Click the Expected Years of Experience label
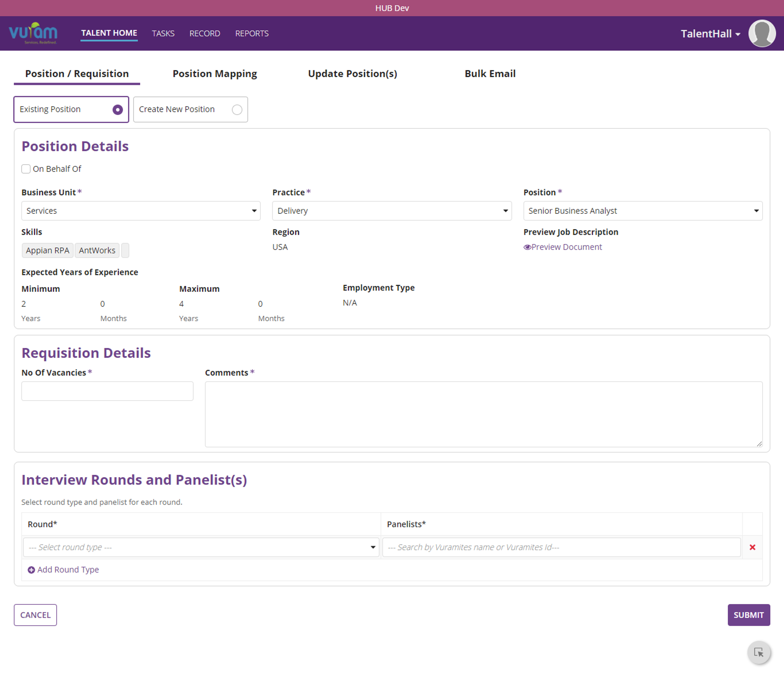 coord(79,272)
